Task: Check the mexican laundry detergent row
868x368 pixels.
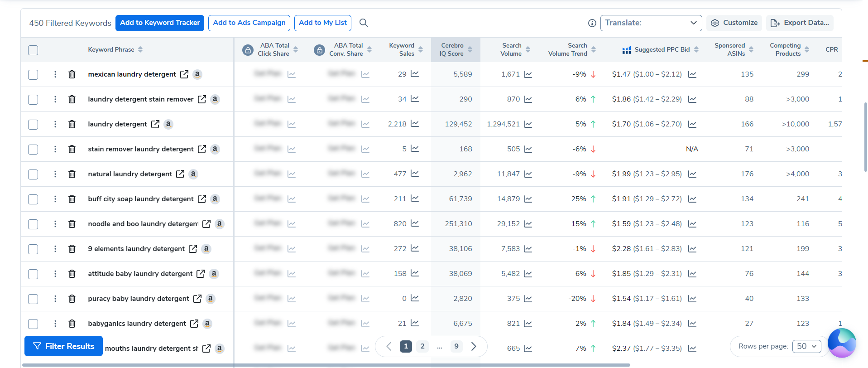Action: coord(33,74)
